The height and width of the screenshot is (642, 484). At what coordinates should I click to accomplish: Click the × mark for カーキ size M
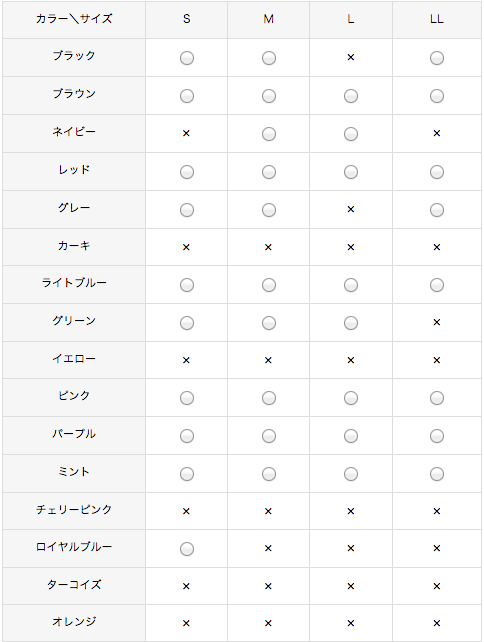pos(268,247)
